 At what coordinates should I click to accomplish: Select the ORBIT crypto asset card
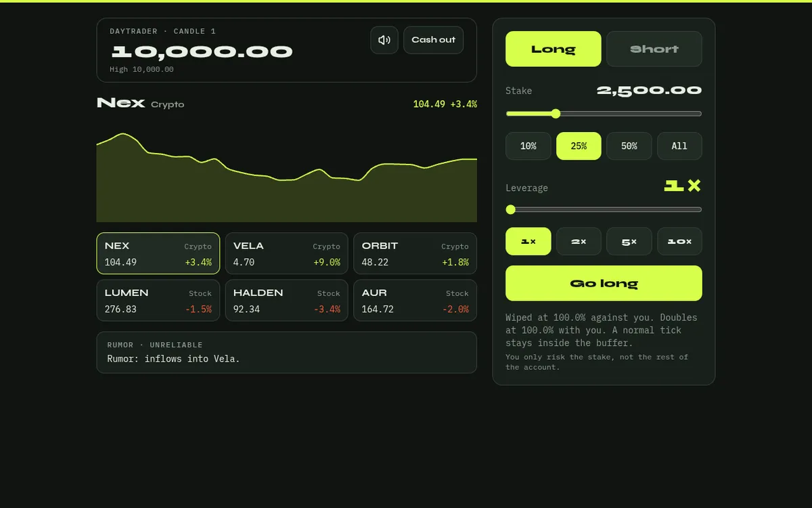[415, 253]
